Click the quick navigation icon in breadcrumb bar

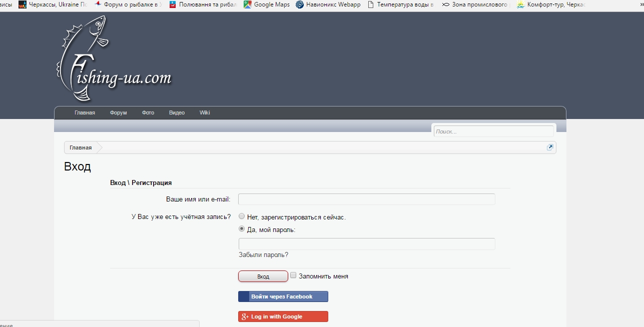click(550, 147)
